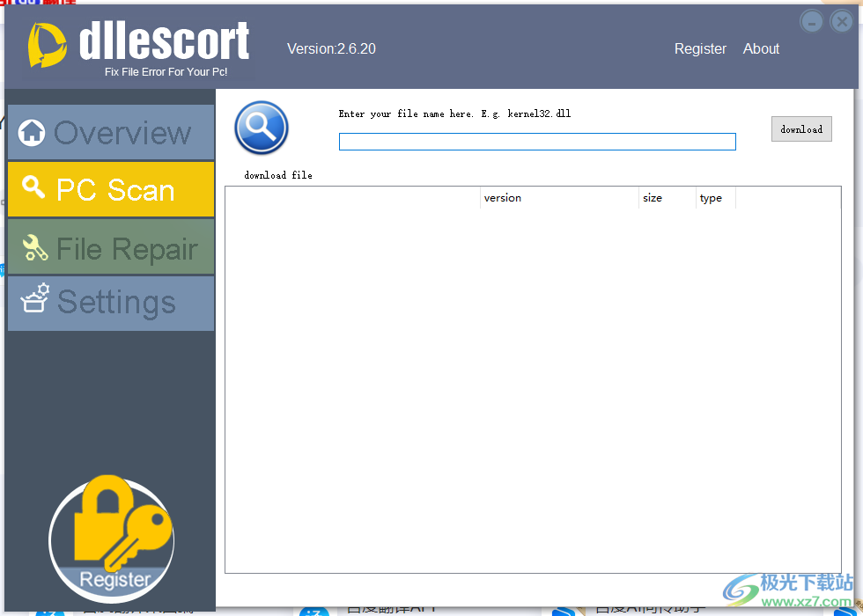Click the home icon beside Overview
This screenshot has height=616, width=863.
pos(32,133)
